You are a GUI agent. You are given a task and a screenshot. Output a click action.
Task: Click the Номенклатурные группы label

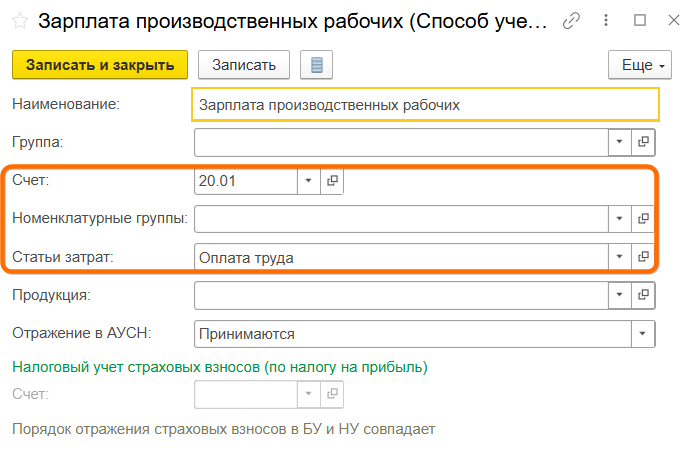pos(100,219)
